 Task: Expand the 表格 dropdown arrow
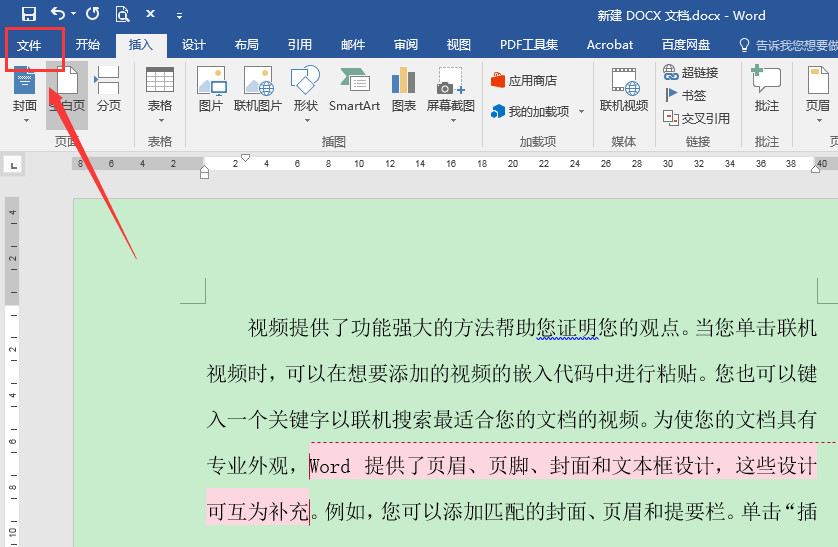click(x=160, y=121)
